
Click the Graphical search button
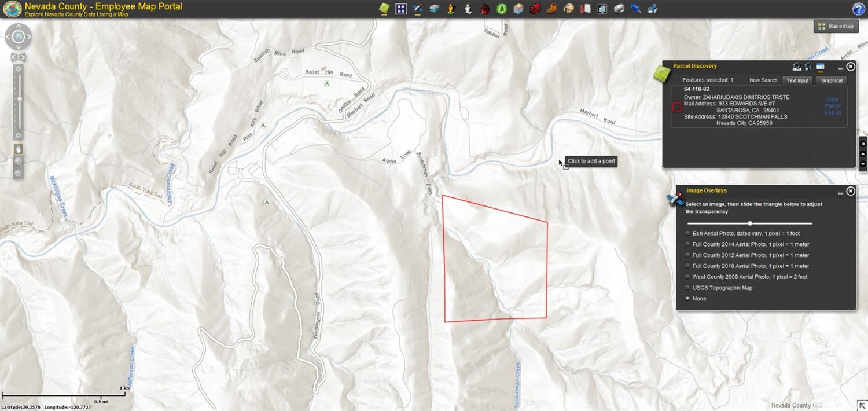[832, 80]
